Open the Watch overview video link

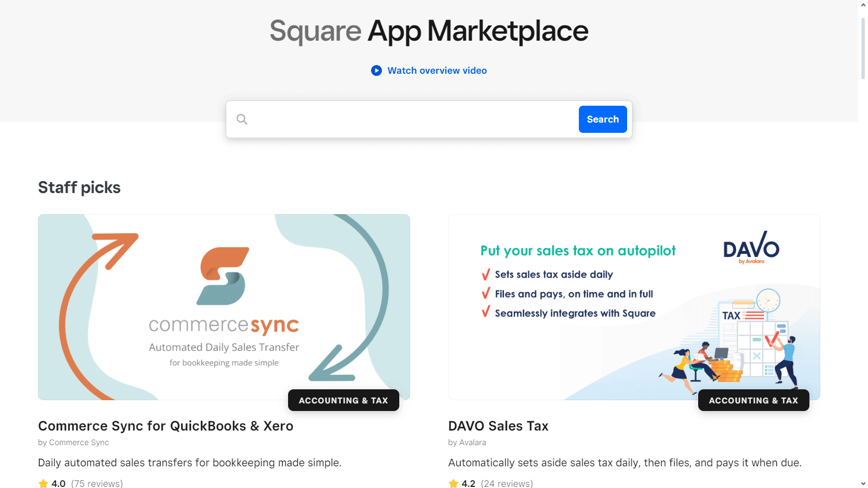click(437, 70)
